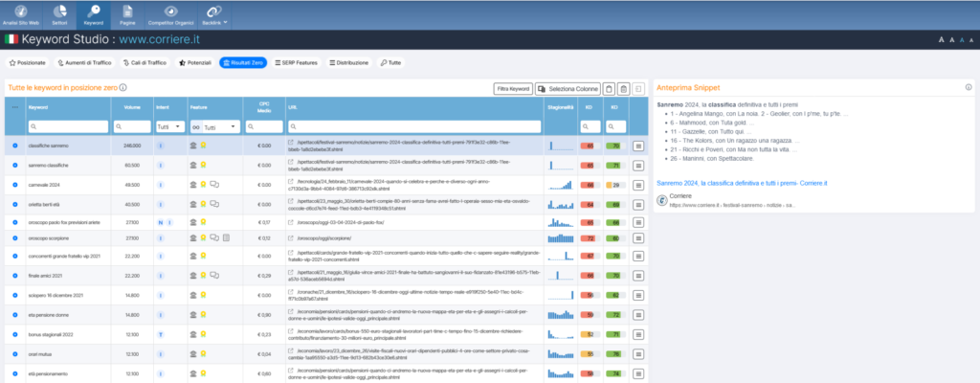Open the Analisi Sito Web section

point(21,15)
